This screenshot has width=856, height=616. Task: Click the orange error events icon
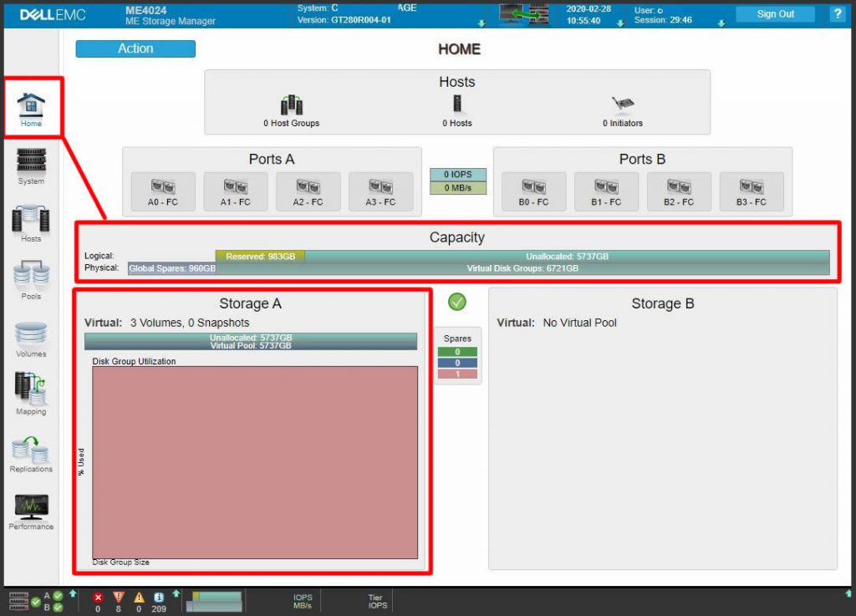tap(119, 598)
